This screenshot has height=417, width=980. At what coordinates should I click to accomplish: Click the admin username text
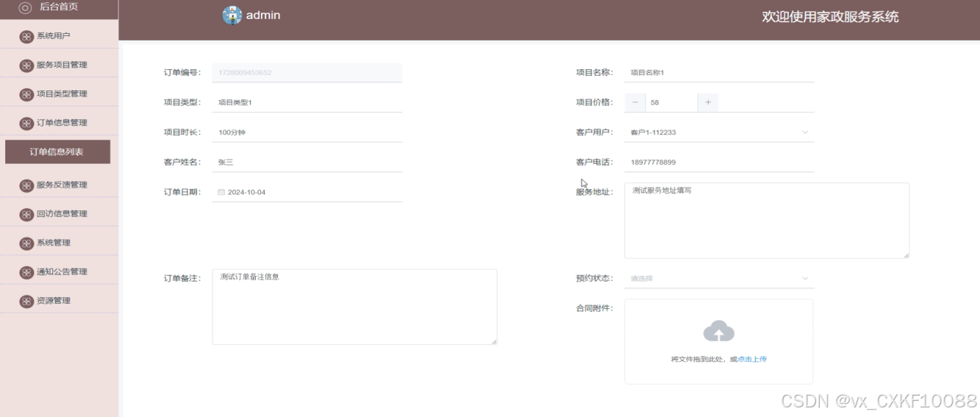263,15
